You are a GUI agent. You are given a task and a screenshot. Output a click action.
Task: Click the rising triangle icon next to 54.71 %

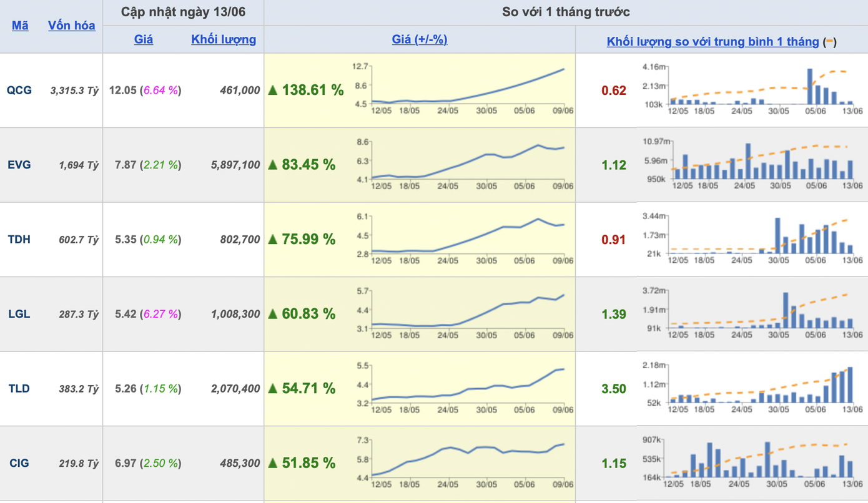273,389
